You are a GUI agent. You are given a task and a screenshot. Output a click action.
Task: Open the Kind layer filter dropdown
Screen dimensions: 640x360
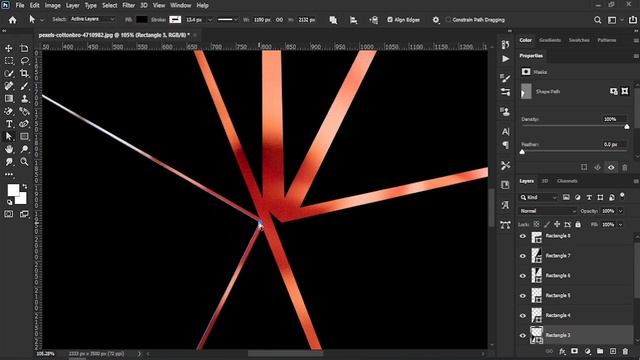pos(538,198)
